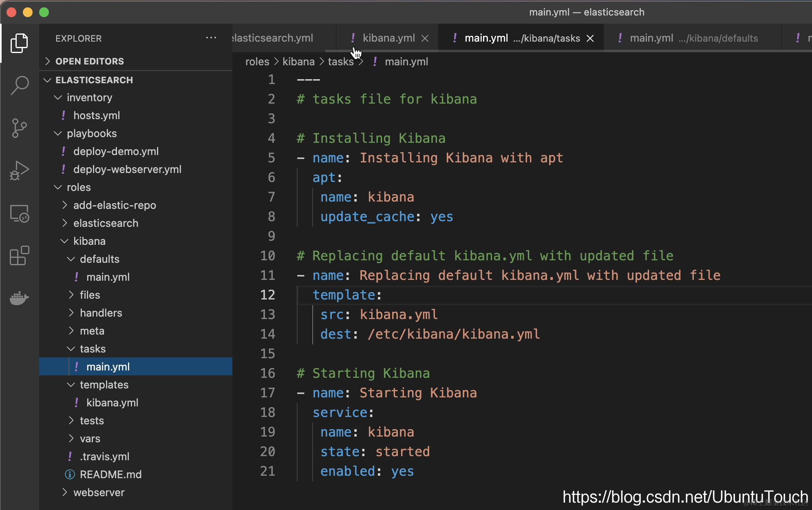The height and width of the screenshot is (510, 812).
Task: Open the Run and Debug view
Action: tap(19, 171)
